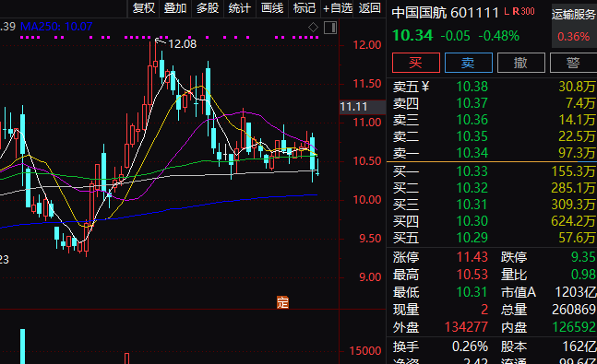Click the 返回 back button
Image resolution: width=597 pixels, height=364 pixels.
369,8
